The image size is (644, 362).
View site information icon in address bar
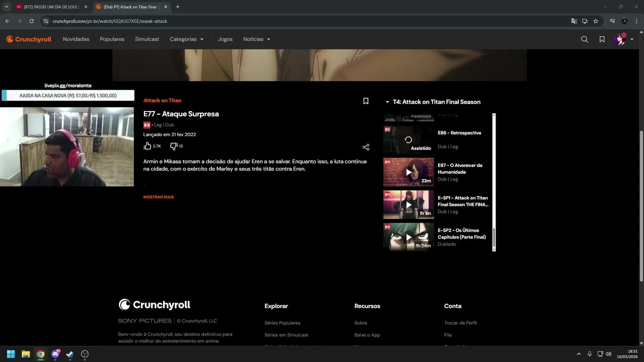[46, 21]
